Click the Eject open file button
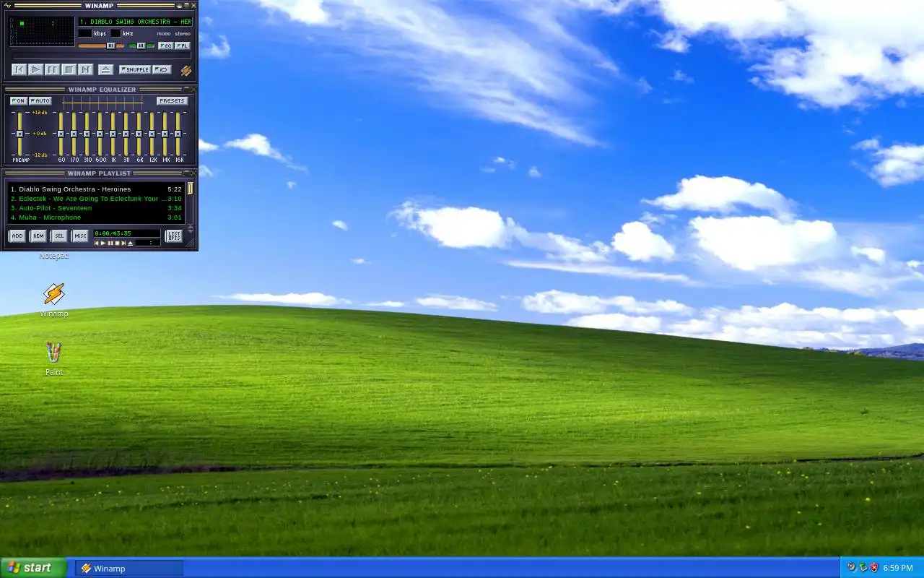924x578 pixels. 106,69
